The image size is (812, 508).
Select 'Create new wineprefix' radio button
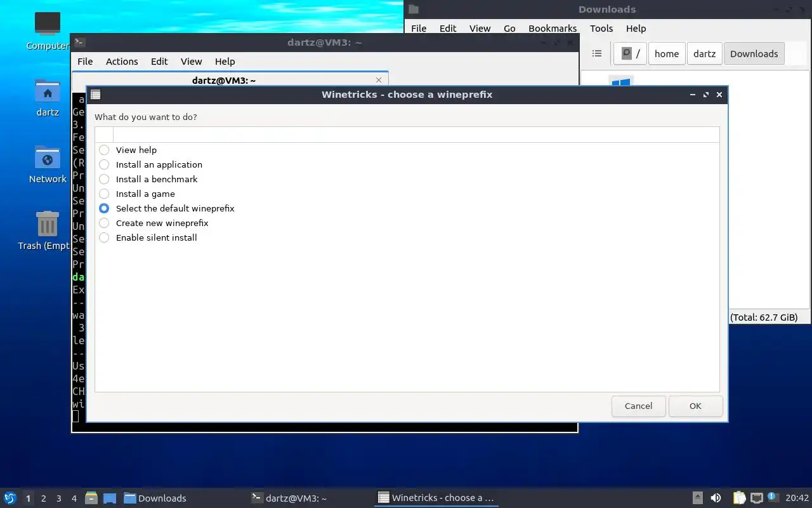104,223
